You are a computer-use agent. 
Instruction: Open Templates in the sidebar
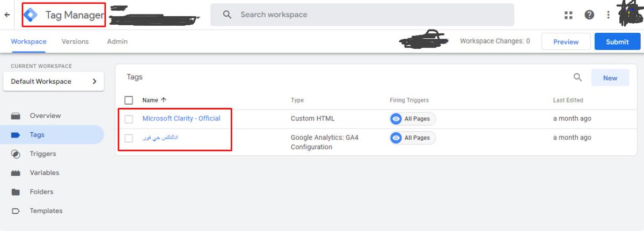coord(46,211)
